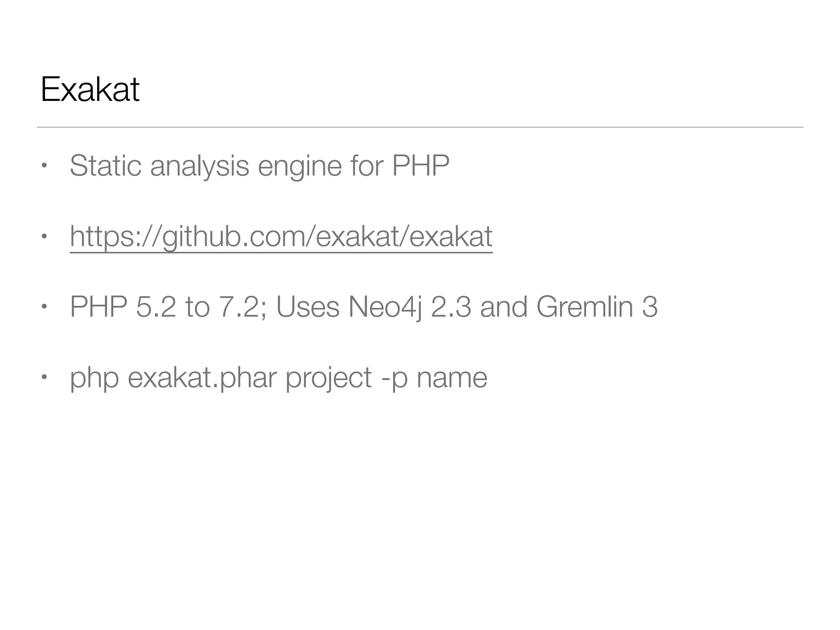Click the Exakat slide title

coord(90,90)
